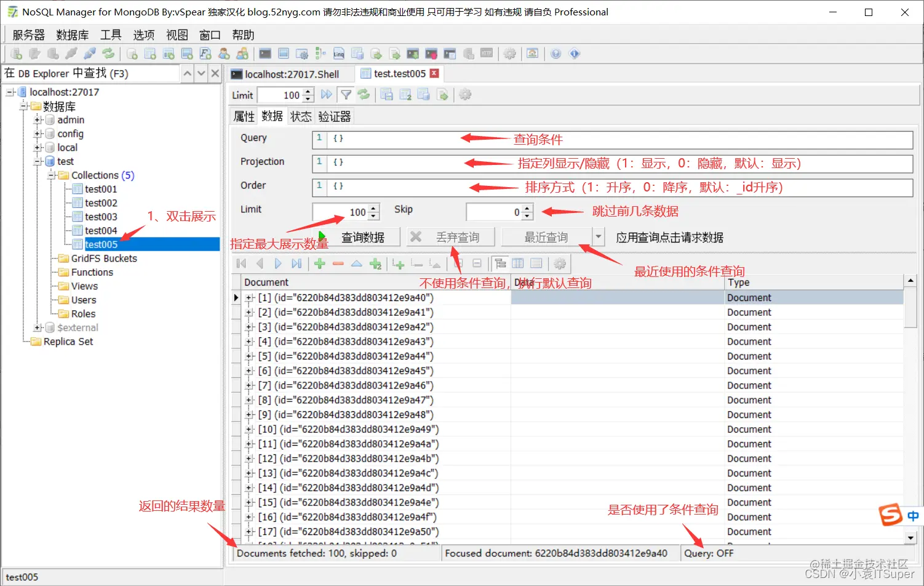
Task: Collapse the test database node
Action: (x=38, y=161)
